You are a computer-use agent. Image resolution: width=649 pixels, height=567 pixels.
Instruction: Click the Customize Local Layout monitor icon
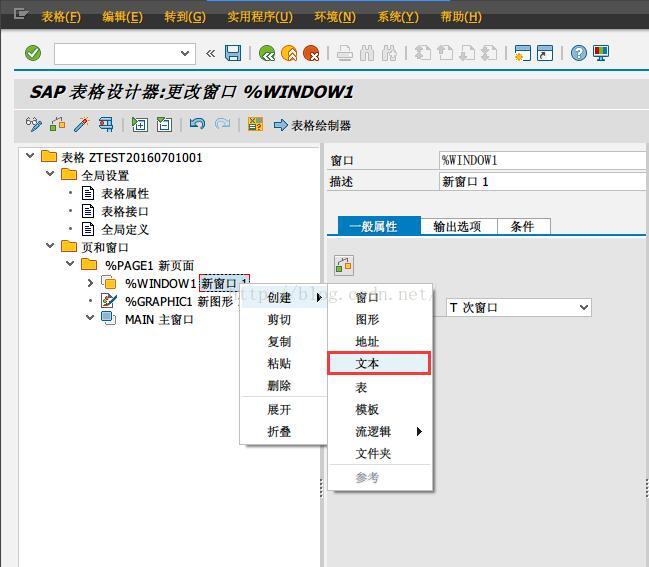coord(601,53)
